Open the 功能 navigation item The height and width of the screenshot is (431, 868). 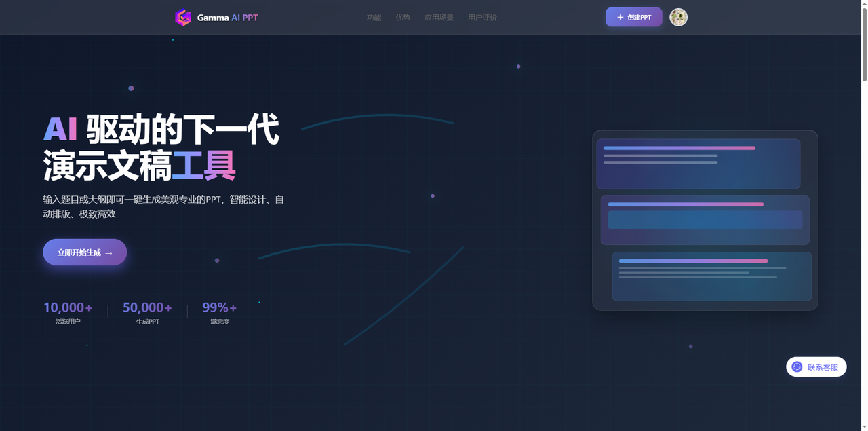tap(374, 18)
